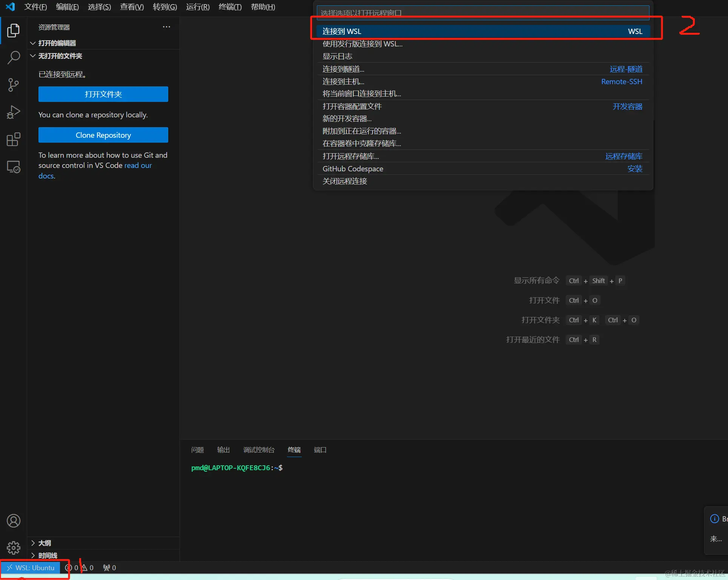Open the Run and Debug view icon
The width and height of the screenshot is (728, 580).
click(x=13, y=112)
